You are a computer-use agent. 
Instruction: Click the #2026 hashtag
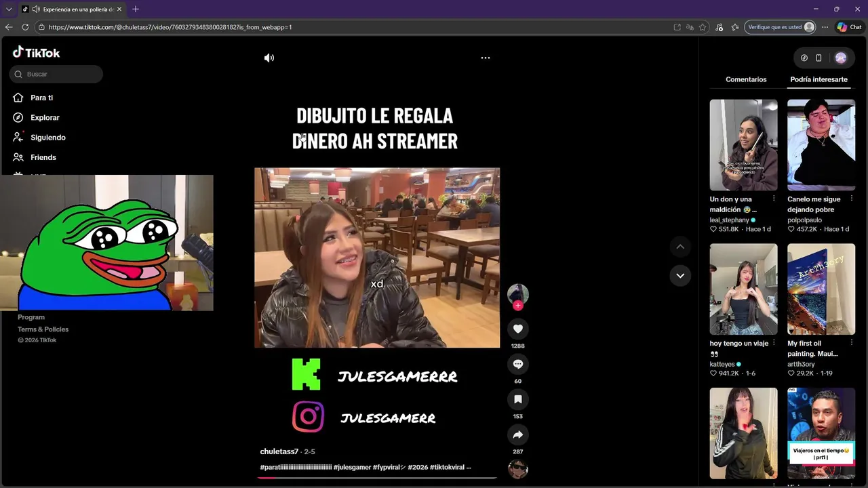418,467
